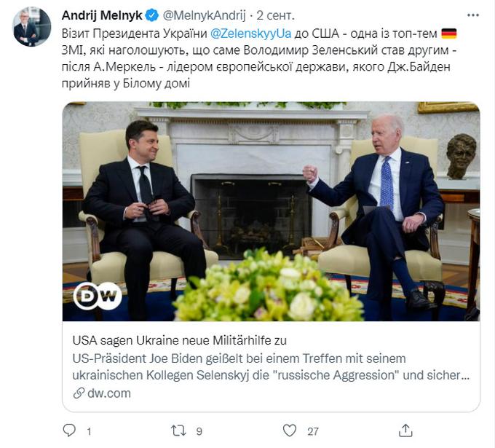Image resolution: width=495 pixels, height=448 pixels.
Task: Click the article description text
Action: pyautogui.click(x=272, y=367)
